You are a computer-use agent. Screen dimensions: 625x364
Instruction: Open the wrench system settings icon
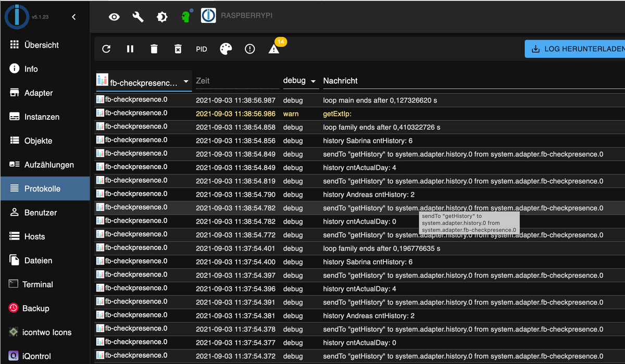point(138,17)
